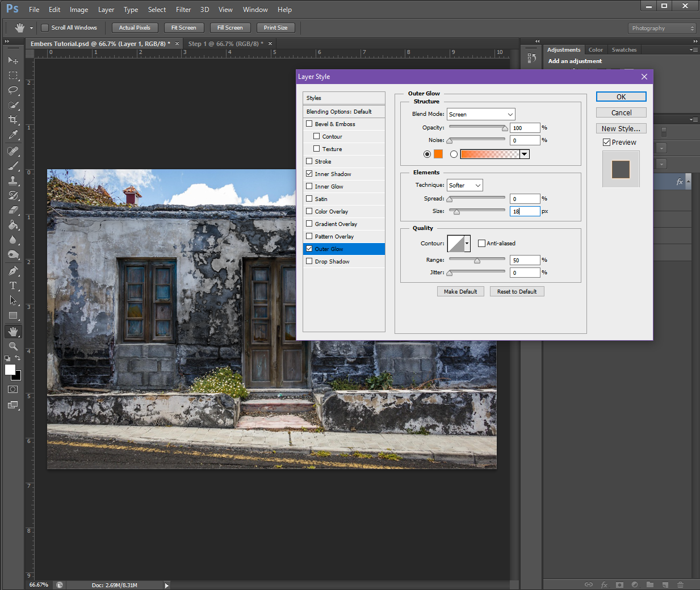Open the Filter menu

click(183, 10)
